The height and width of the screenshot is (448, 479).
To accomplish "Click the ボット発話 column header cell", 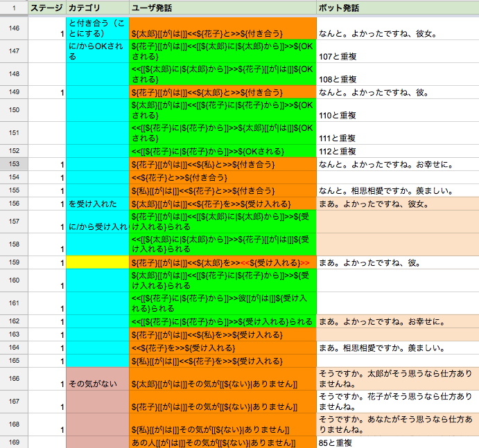I will click(x=398, y=8).
